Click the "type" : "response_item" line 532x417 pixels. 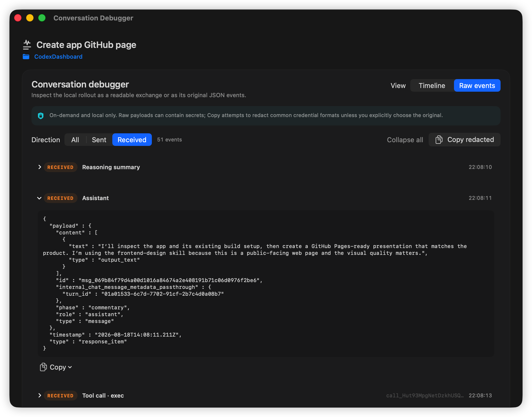click(88, 342)
